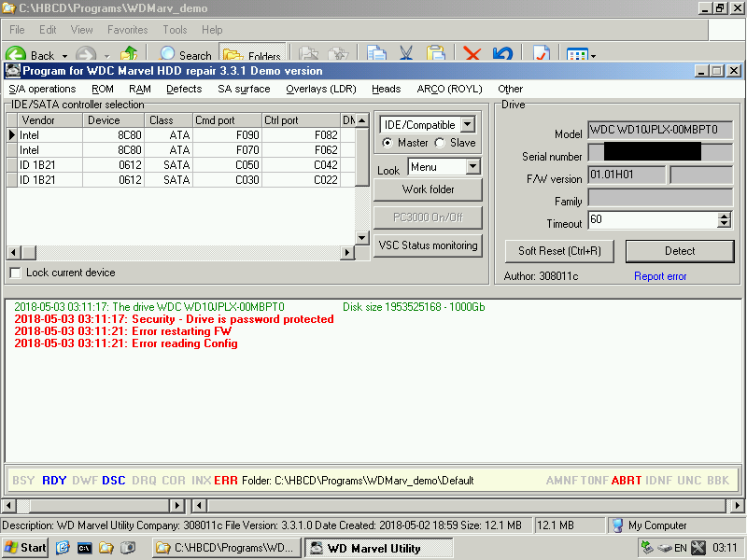The image size is (747, 560).
Task: Open the Command Prompt quick launch icon
Action: [84, 548]
